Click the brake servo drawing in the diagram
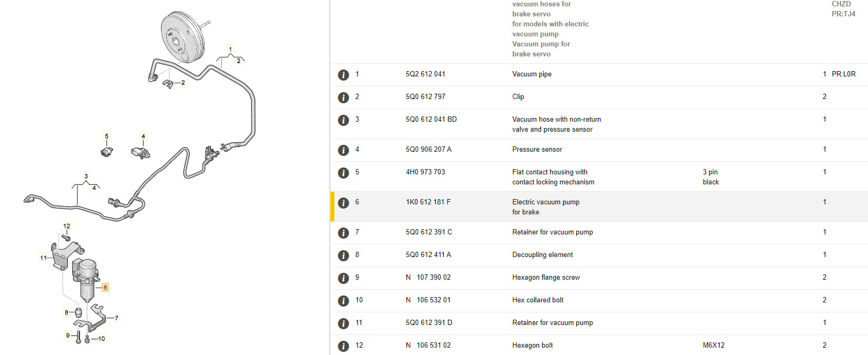Image resolution: width=868 pixels, height=355 pixels. (182, 37)
